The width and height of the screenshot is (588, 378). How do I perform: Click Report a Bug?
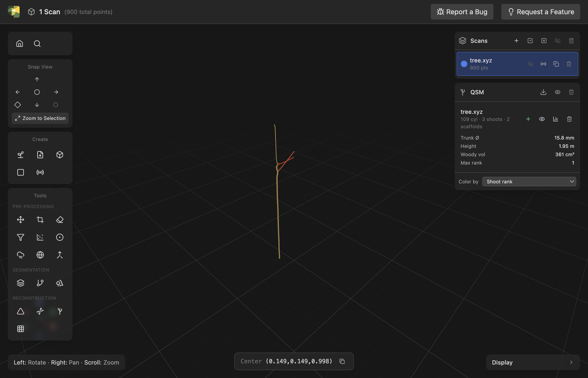(x=462, y=12)
